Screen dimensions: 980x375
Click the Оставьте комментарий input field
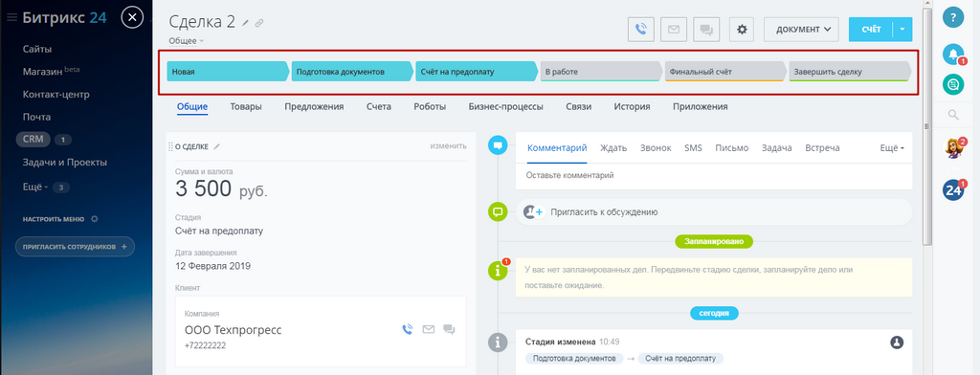pyautogui.click(x=714, y=176)
